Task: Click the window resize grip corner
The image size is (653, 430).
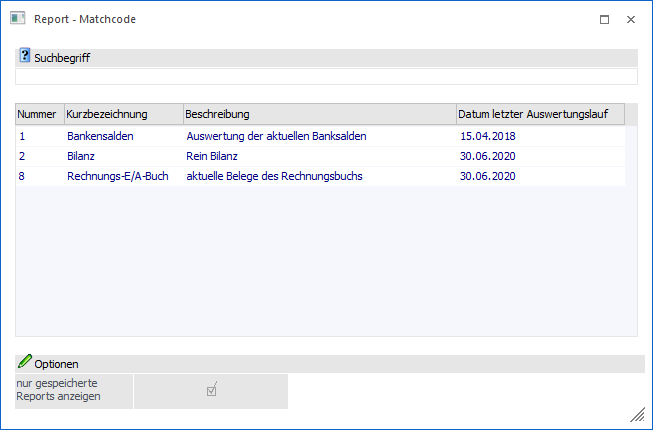Action: coord(638,416)
